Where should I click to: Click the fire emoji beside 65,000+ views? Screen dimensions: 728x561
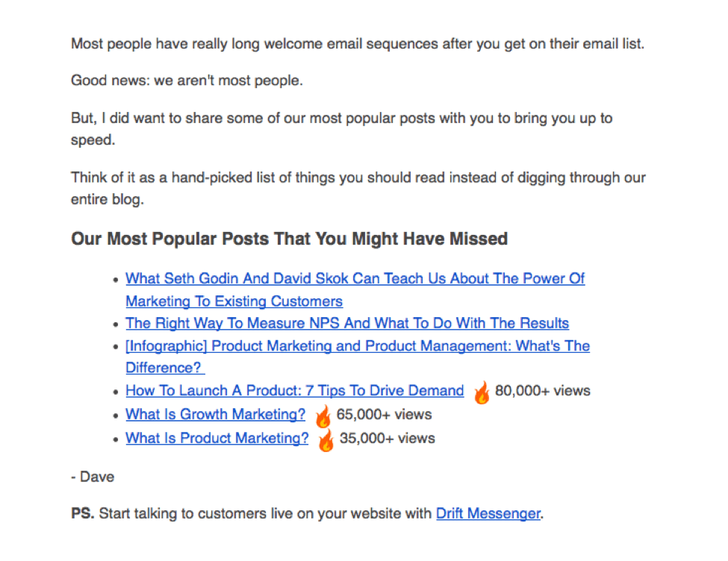323,416
